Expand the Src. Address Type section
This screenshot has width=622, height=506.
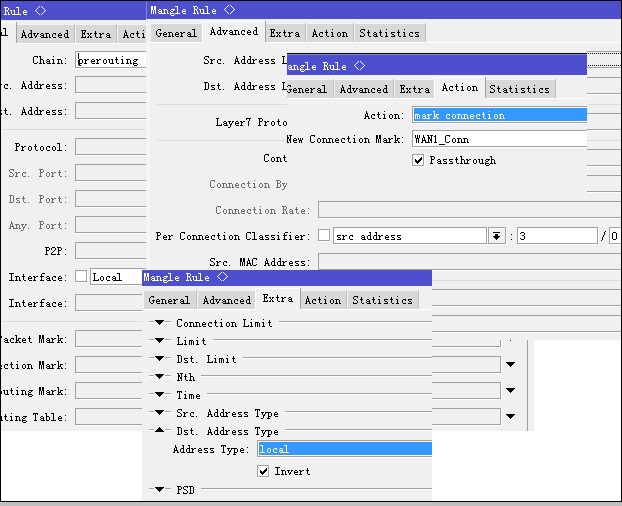tap(159, 412)
